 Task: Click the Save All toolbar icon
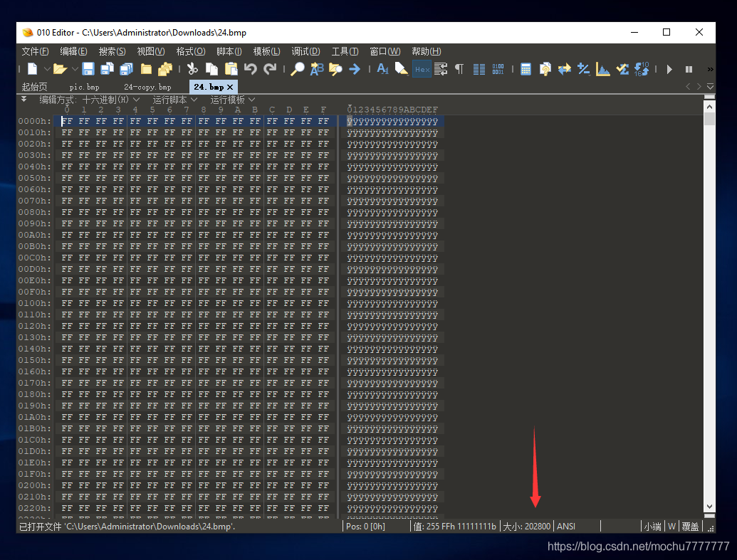tap(127, 69)
